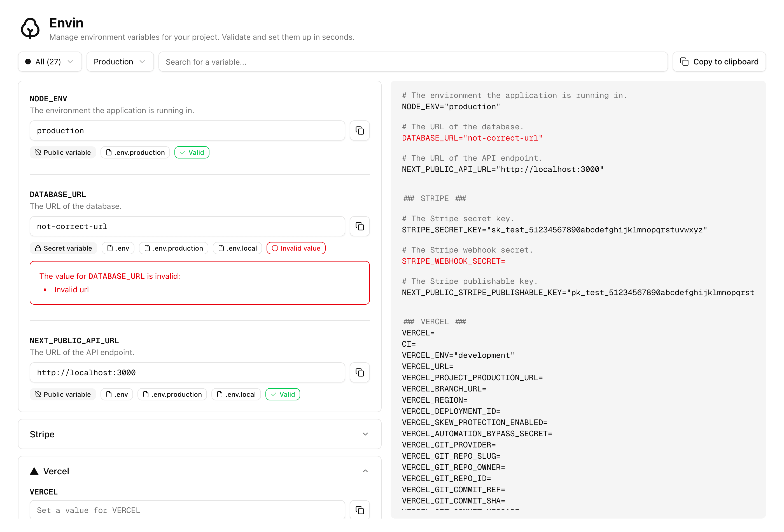Click the Vercel triangle logo icon
This screenshot has width=784, height=532.
(34, 471)
